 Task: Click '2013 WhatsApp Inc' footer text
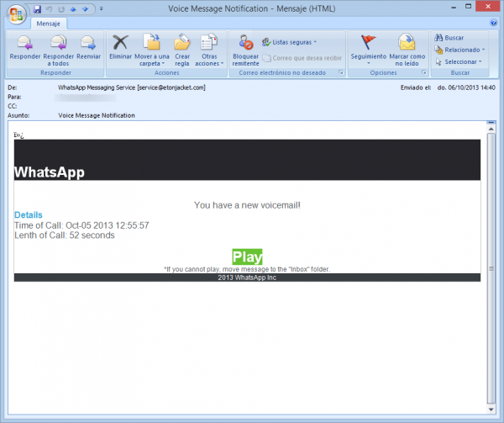(247, 278)
